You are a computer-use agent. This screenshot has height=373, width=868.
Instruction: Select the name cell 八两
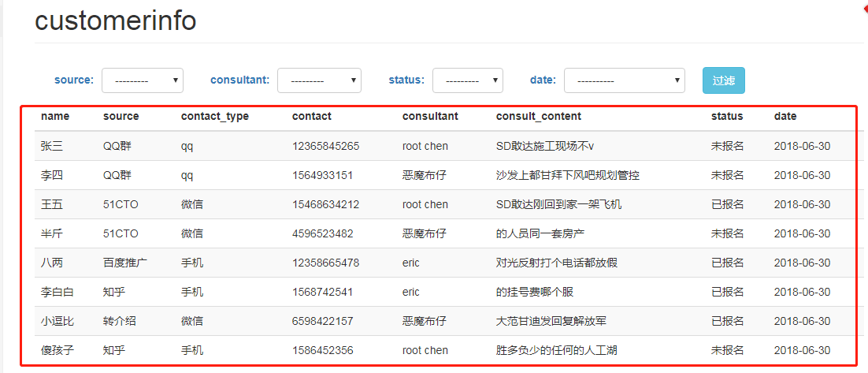tap(52, 263)
